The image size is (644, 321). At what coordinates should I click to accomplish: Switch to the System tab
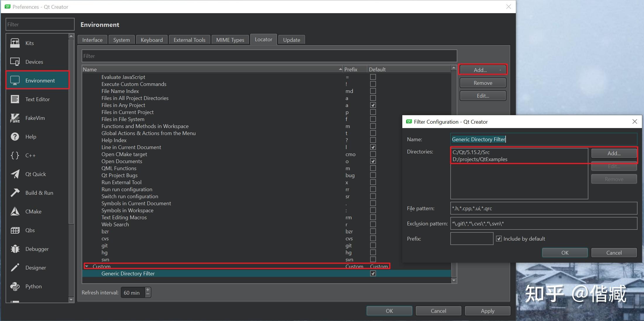pos(121,40)
